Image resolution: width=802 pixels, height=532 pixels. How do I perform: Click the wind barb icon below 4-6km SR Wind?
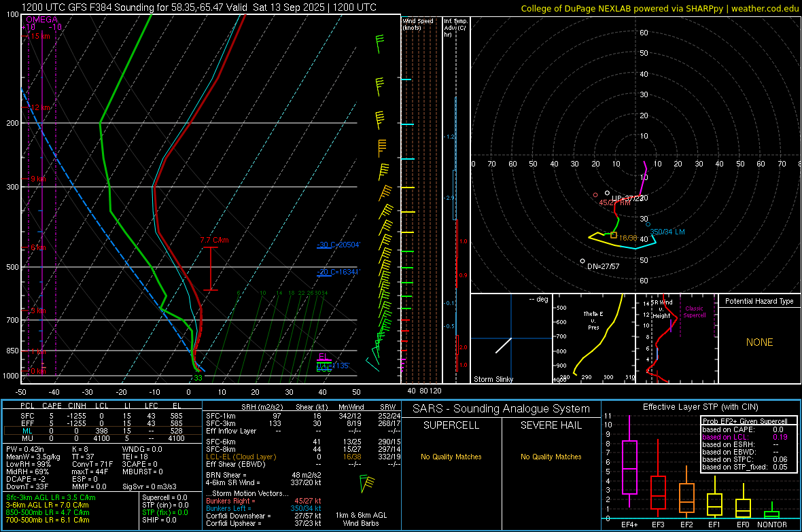[367, 483]
